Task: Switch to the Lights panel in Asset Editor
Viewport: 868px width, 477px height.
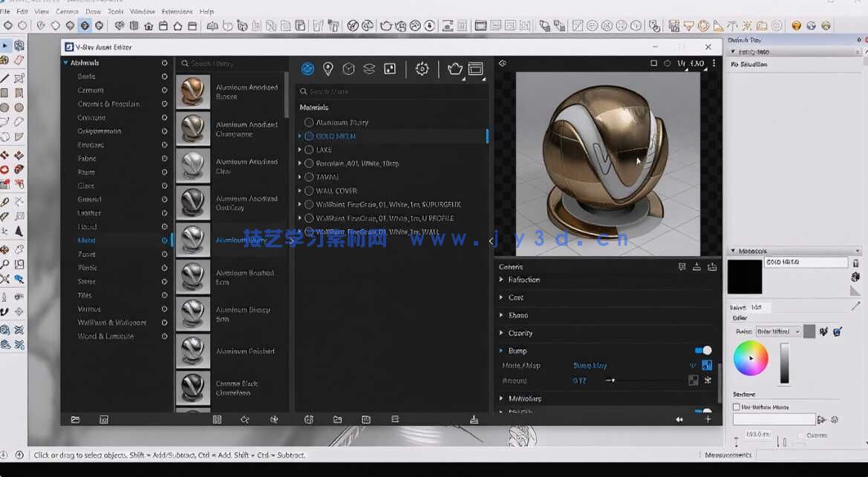Action: [328, 68]
